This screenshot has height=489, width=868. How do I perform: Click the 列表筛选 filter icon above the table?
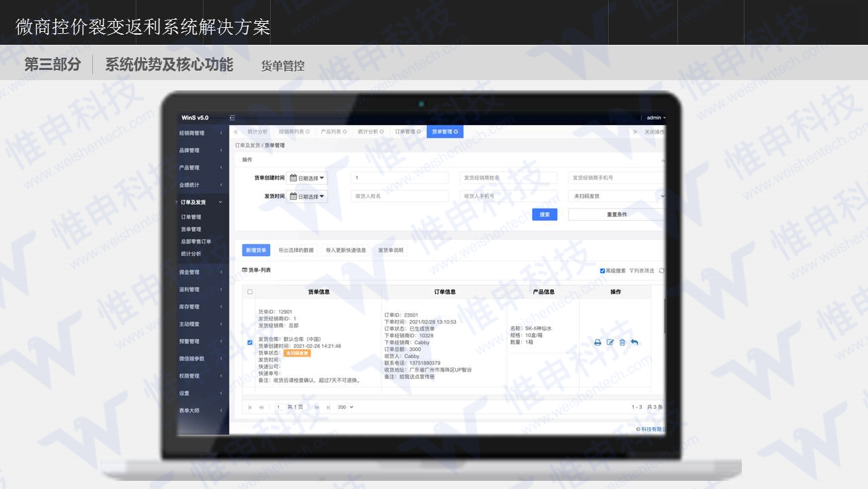[631, 271]
